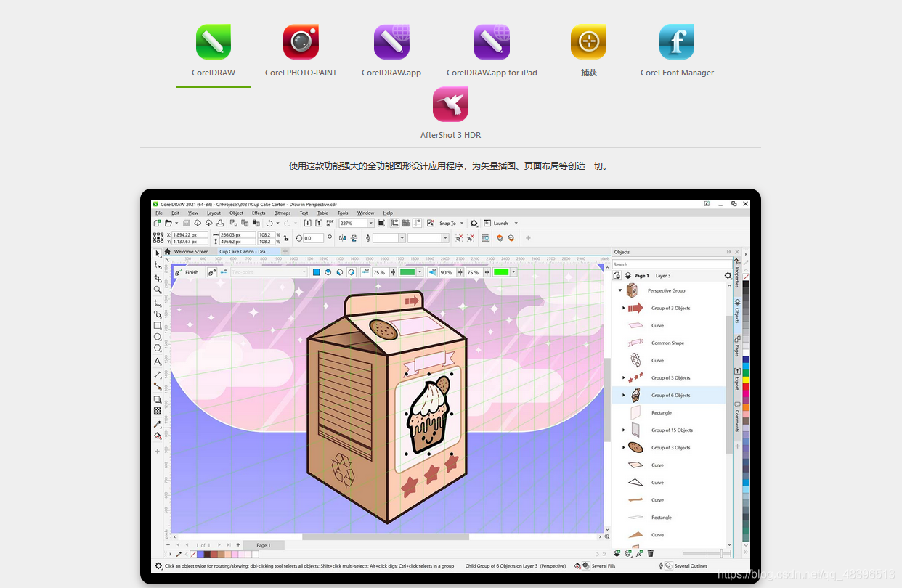Viewport: 902px width, 588px height.
Task: Click the delete trash icon in Objects panel
Action: (x=650, y=553)
